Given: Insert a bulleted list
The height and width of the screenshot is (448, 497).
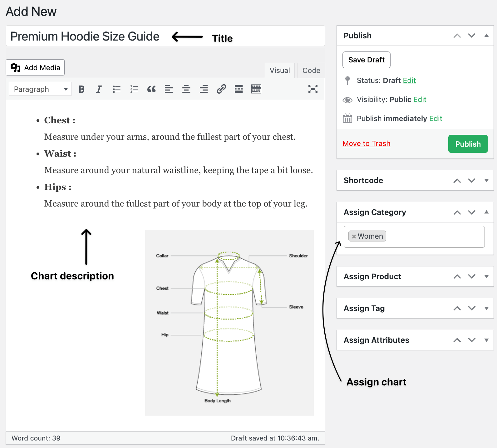Looking at the screenshot, I should point(116,89).
